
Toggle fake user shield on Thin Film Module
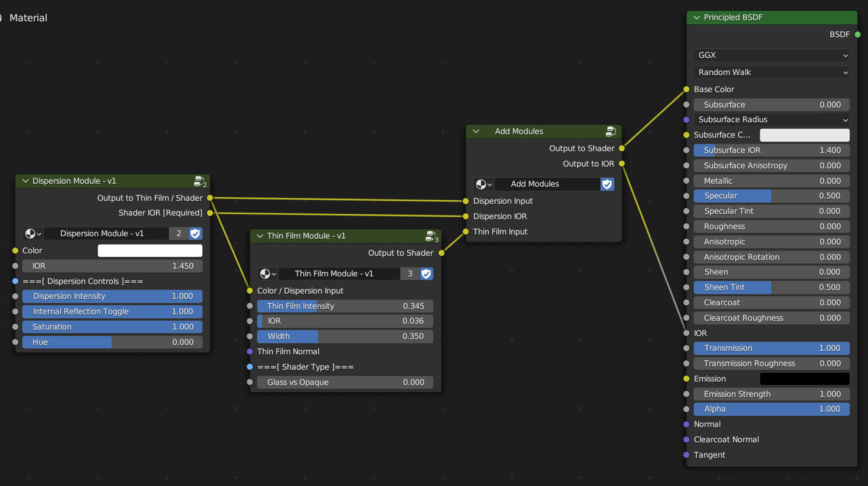coord(426,274)
